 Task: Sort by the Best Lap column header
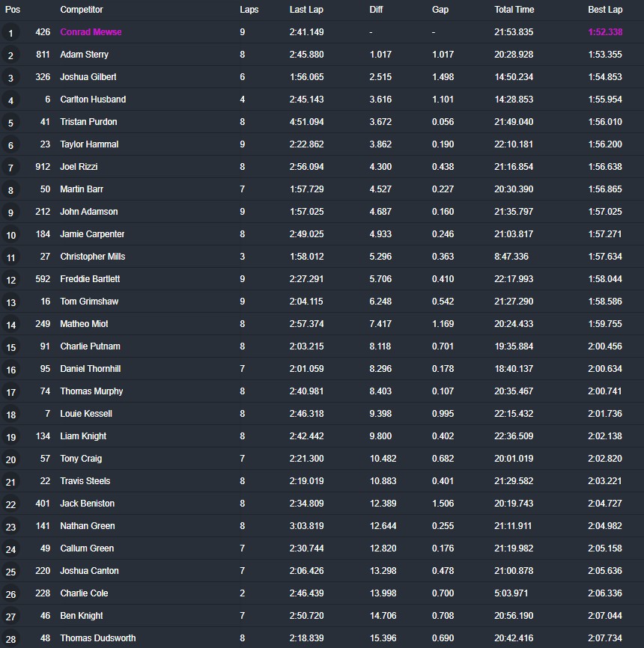[605, 10]
